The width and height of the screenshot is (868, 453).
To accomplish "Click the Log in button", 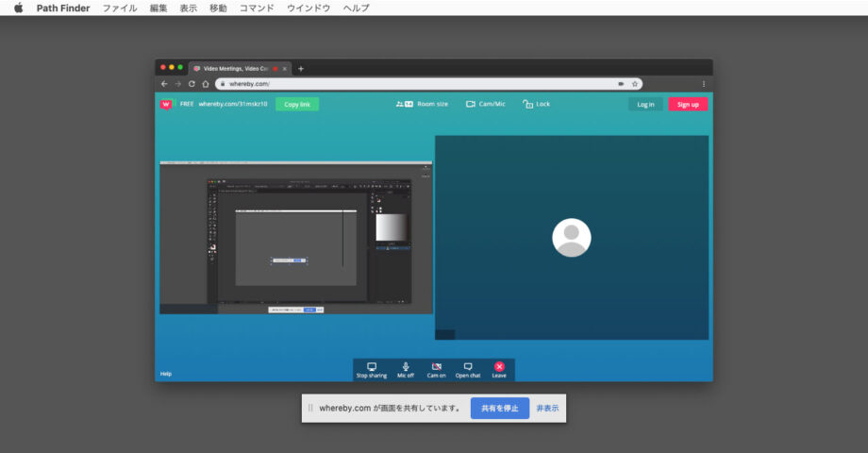I will (x=645, y=104).
